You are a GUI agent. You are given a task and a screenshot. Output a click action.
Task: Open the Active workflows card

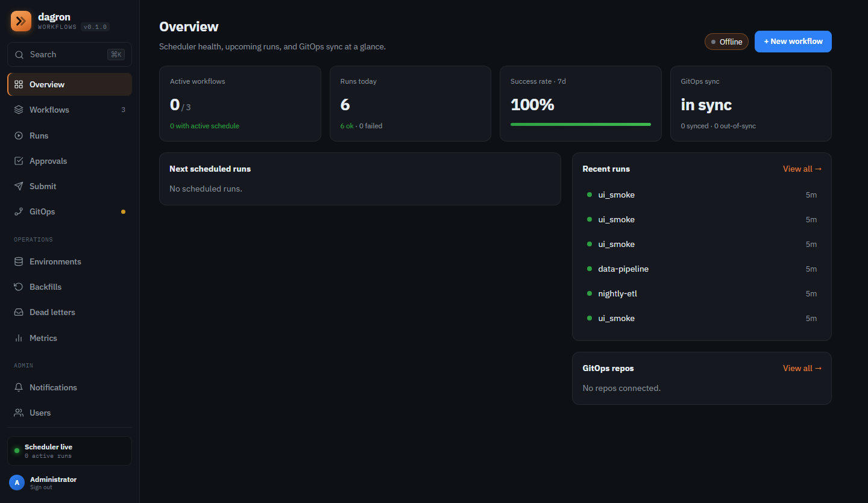[x=240, y=104]
